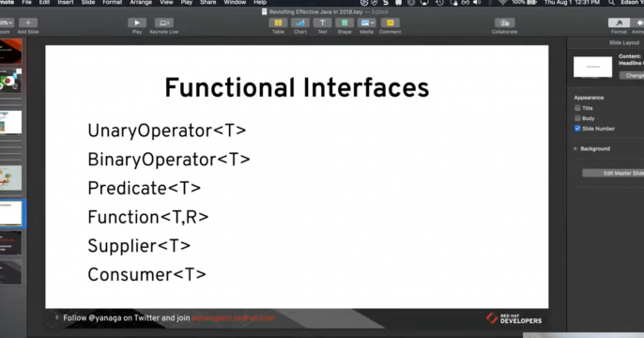Click the date and time display

click(x=572, y=3)
